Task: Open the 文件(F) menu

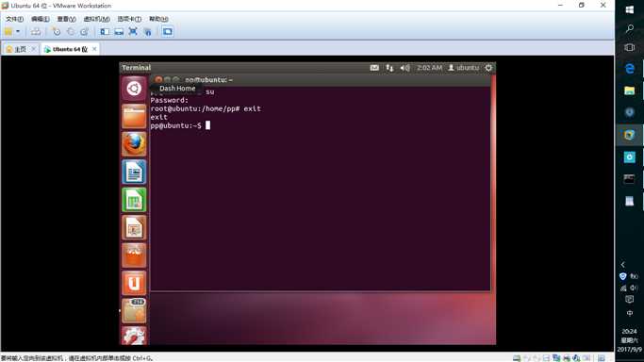Action: (14, 19)
